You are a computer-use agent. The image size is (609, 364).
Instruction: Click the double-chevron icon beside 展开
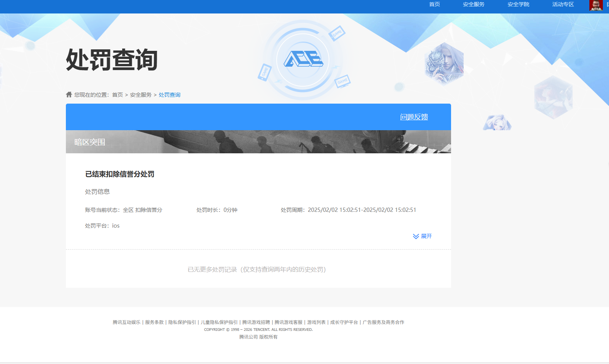(x=416, y=236)
